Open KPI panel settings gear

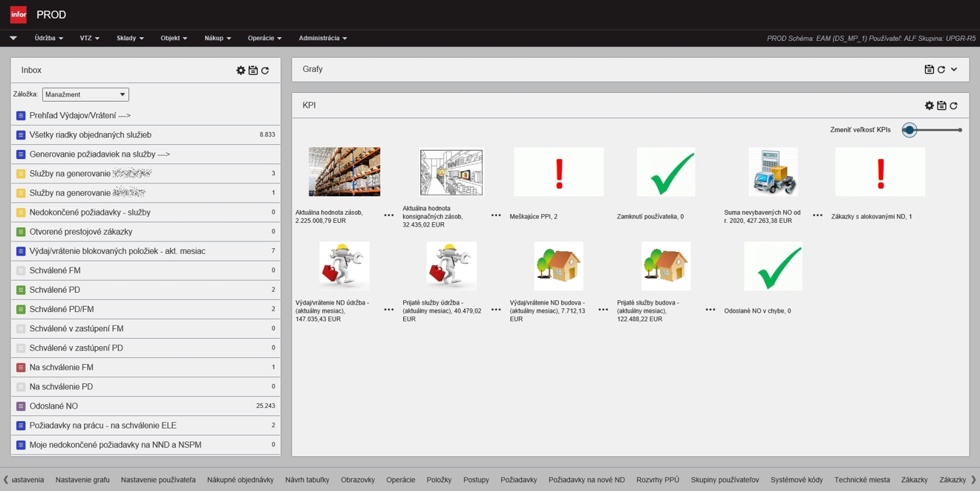point(929,106)
